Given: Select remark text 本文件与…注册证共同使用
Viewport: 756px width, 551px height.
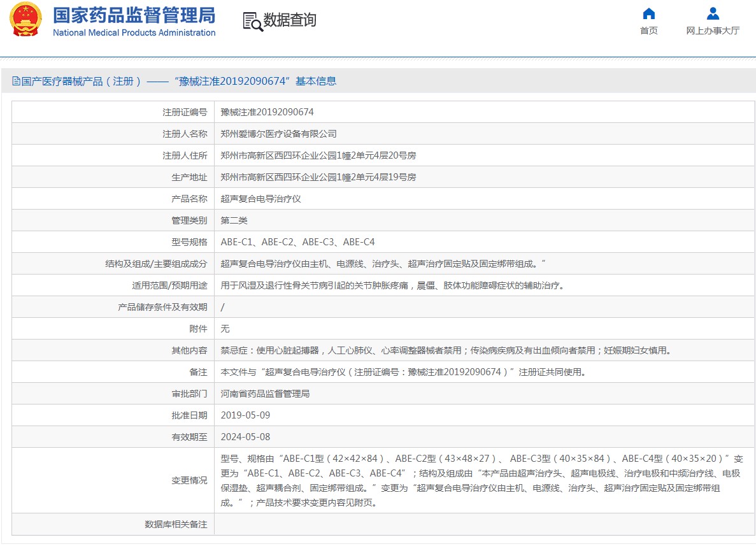Looking at the screenshot, I should pos(403,372).
